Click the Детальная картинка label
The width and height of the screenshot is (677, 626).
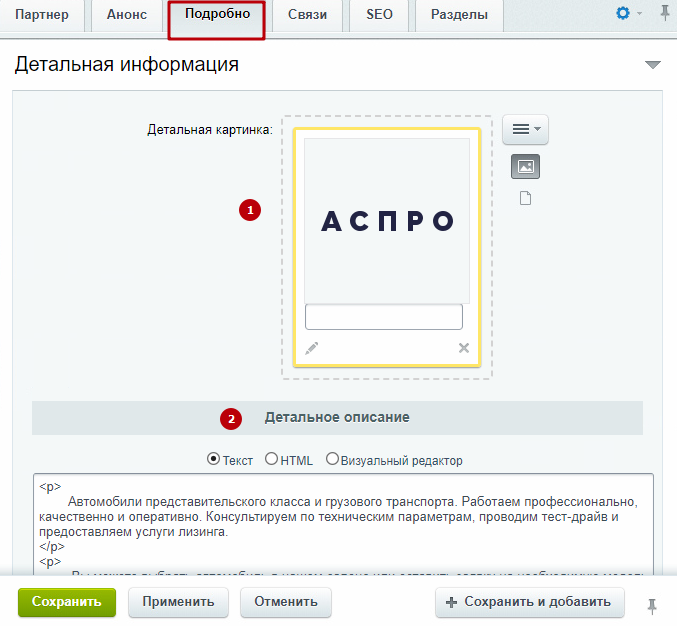[x=210, y=130]
